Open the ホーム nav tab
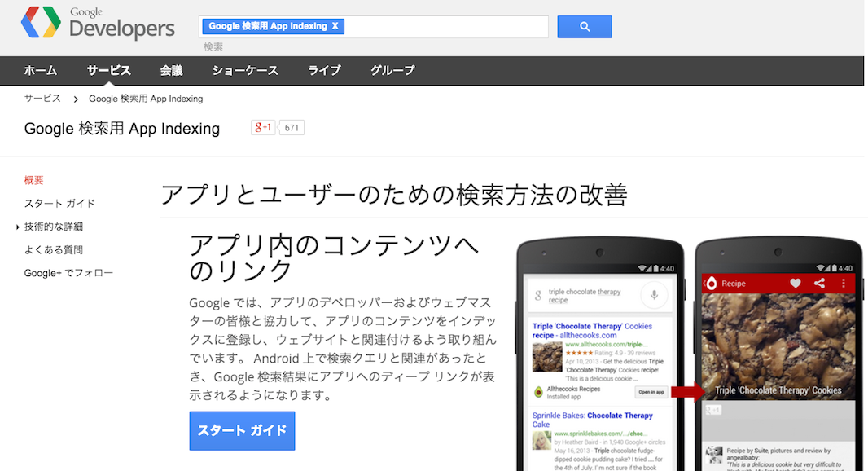Image resolution: width=868 pixels, height=471 pixels. [41, 70]
